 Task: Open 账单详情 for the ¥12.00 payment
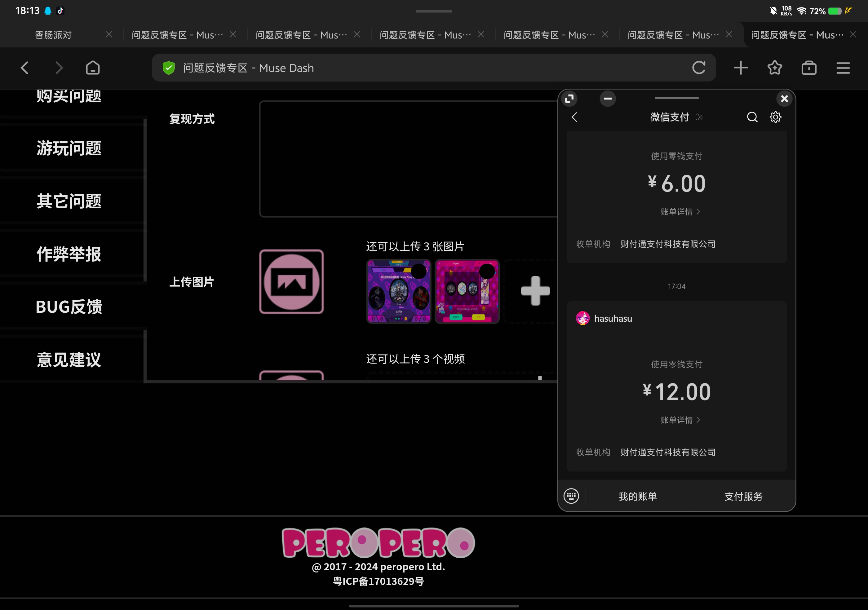click(x=680, y=420)
